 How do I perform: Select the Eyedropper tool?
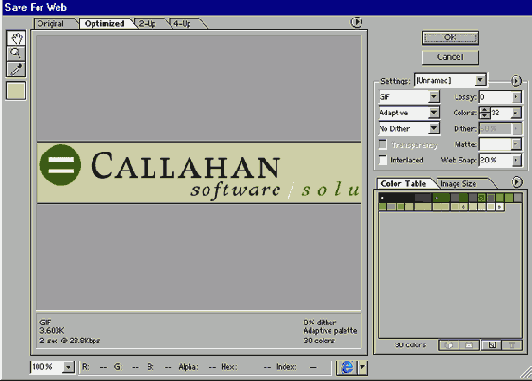tap(16, 69)
